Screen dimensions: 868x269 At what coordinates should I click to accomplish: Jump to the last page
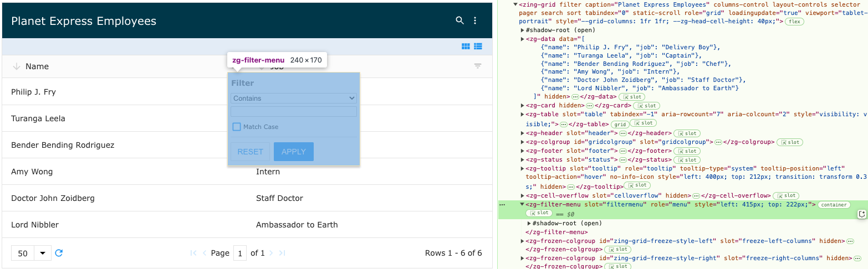pyautogui.click(x=282, y=253)
